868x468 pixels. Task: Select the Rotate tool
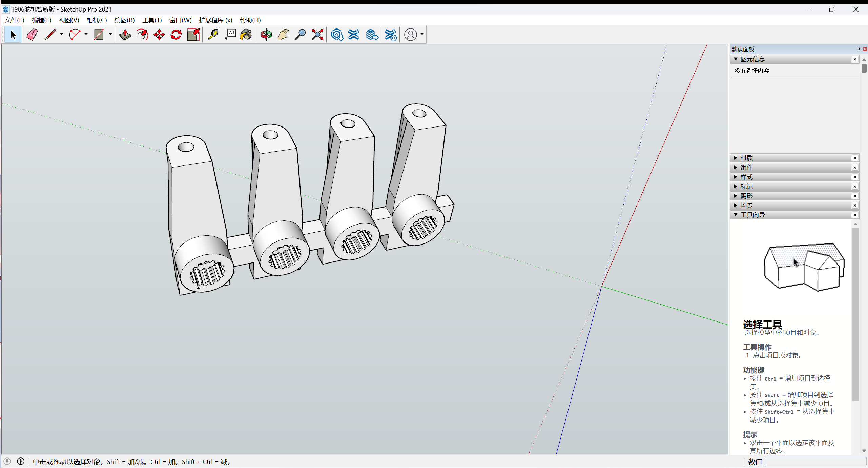[176, 35]
